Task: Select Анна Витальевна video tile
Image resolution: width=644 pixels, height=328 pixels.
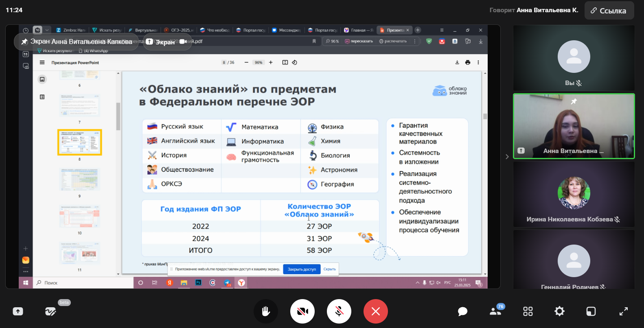Action: coord(574,126)
